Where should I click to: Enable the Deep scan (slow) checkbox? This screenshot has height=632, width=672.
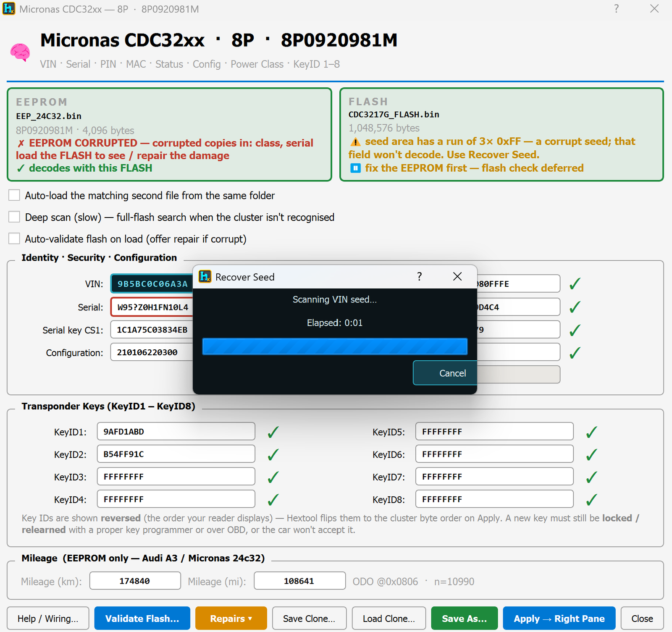(14, 217)
